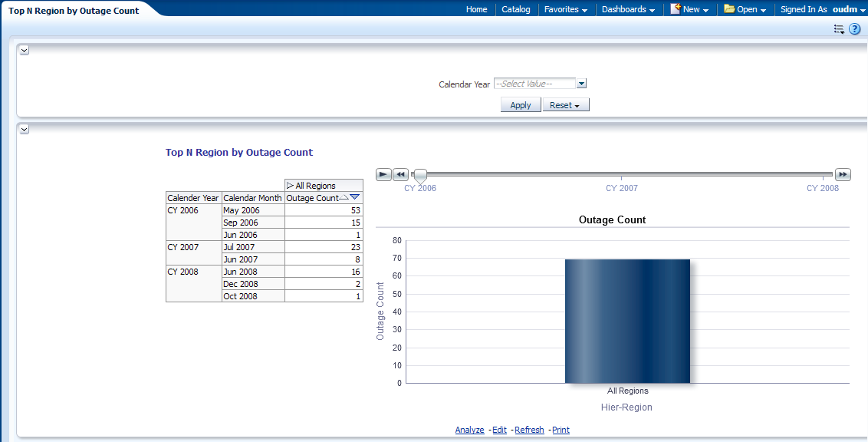Click the Calender Year column header
This screenshot has width=868, height=442.
193,198
